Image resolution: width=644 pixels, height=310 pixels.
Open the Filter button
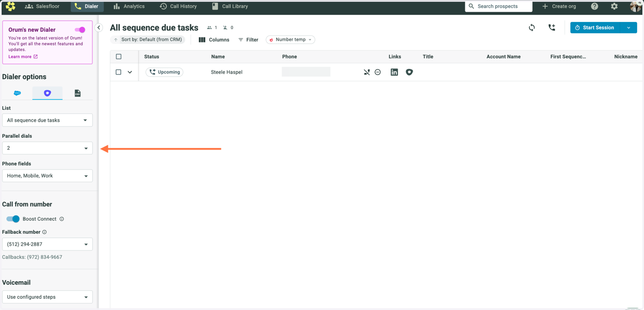(x=248, y=40)
